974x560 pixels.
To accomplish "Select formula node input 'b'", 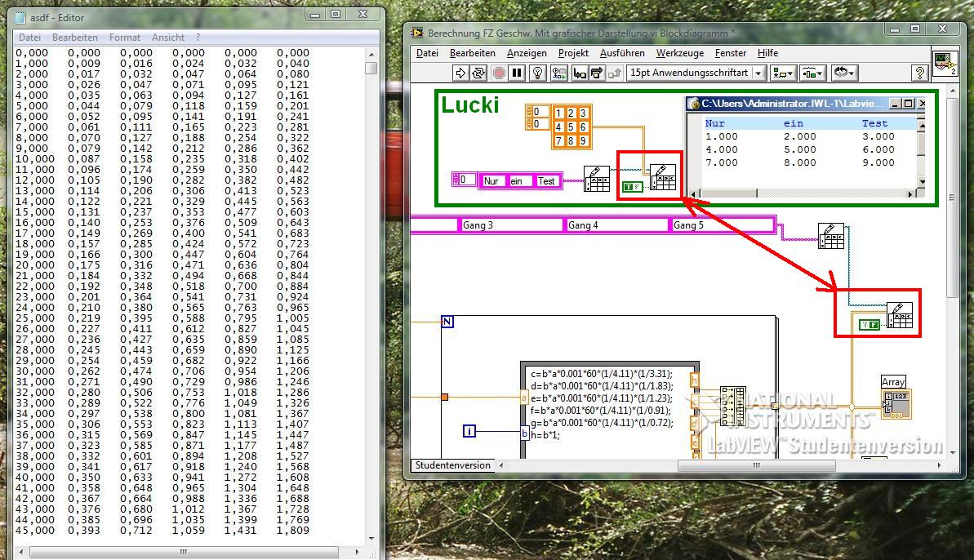I will [524, 433].
